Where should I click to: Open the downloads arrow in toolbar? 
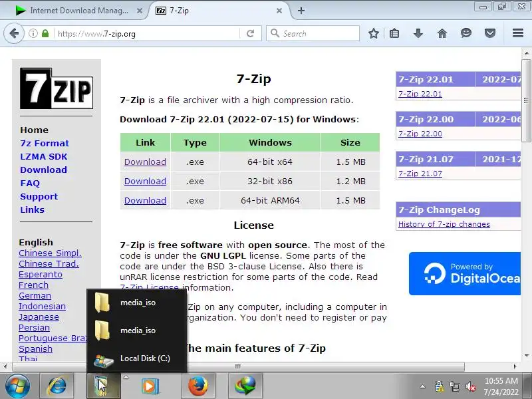tap(418, 33)
